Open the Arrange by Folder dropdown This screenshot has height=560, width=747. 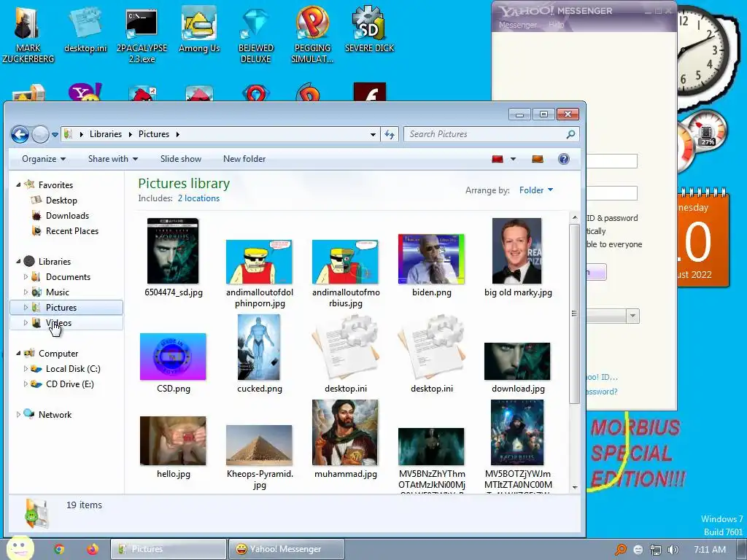[x=536, y=190]
